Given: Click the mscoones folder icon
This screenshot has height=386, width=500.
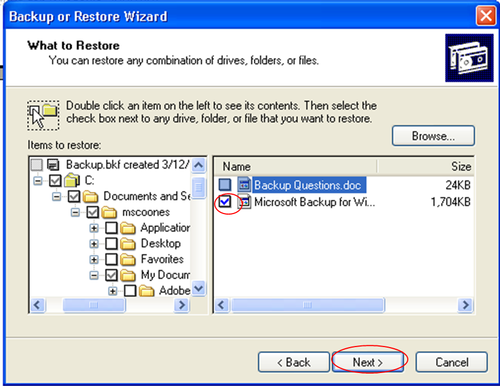Looking at the screenshot, I should [109, 212].
